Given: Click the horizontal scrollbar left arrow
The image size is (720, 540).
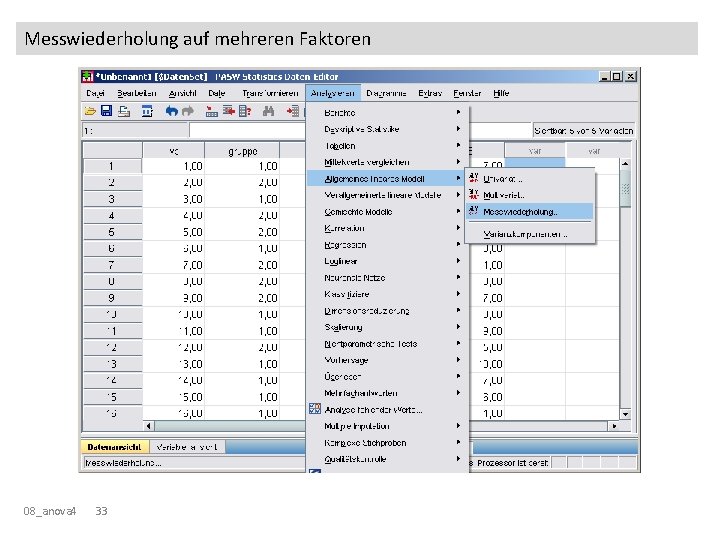Looking at the screenshot, I should pos(148,426).
